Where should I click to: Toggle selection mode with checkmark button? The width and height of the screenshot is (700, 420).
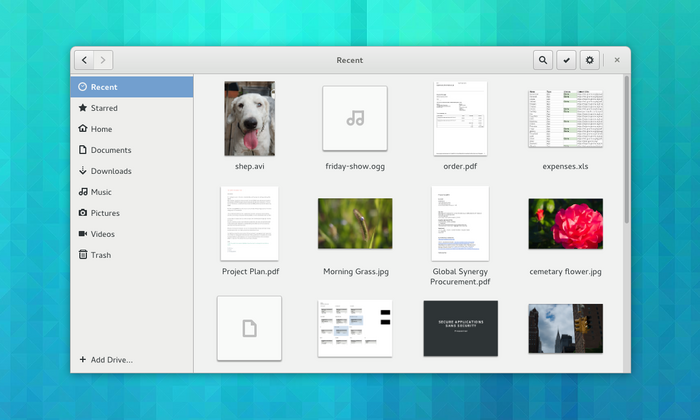(x=566, y=60)
